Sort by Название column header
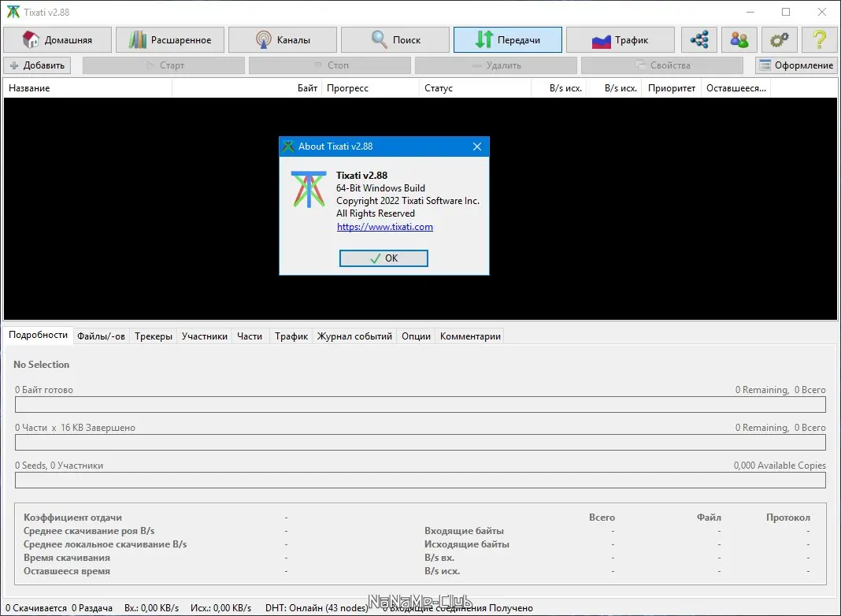Image resolution: width=841 pixels, height=616 pixels. [87, 88]
